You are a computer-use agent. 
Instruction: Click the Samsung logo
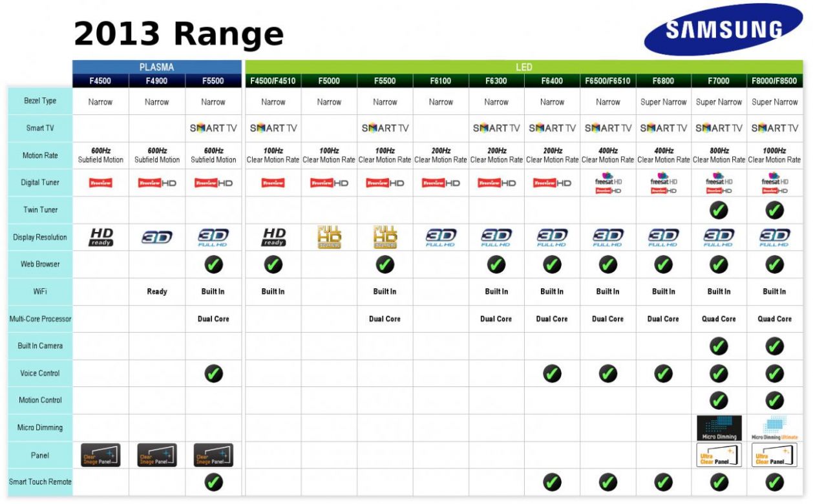[723, 30]
